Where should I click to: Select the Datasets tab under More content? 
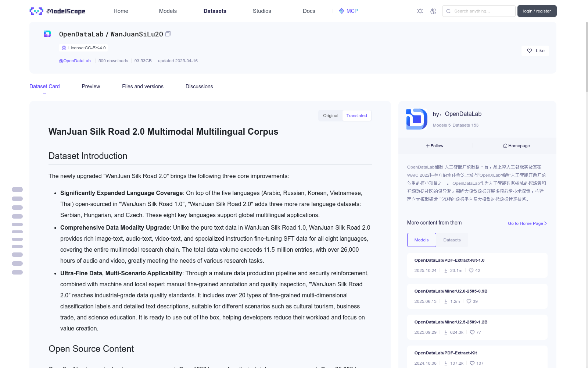pyautogui.click(x=452, y=240)
